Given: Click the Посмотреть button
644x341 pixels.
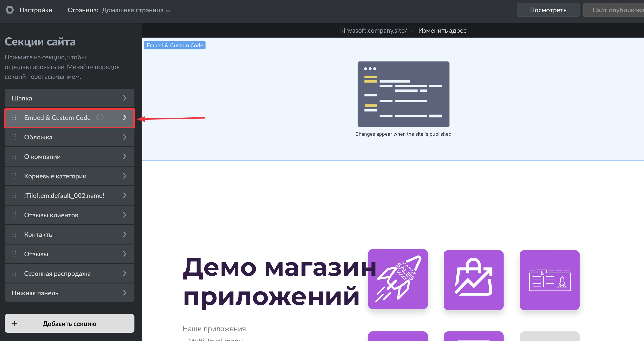Looking at the screenshot, I should click(548, 10).
